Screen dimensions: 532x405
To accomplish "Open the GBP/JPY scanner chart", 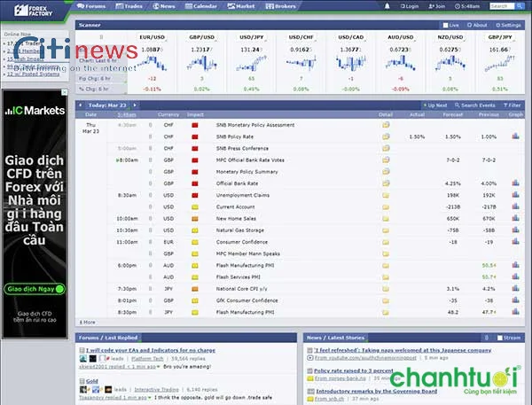I will tap(500, 63).
